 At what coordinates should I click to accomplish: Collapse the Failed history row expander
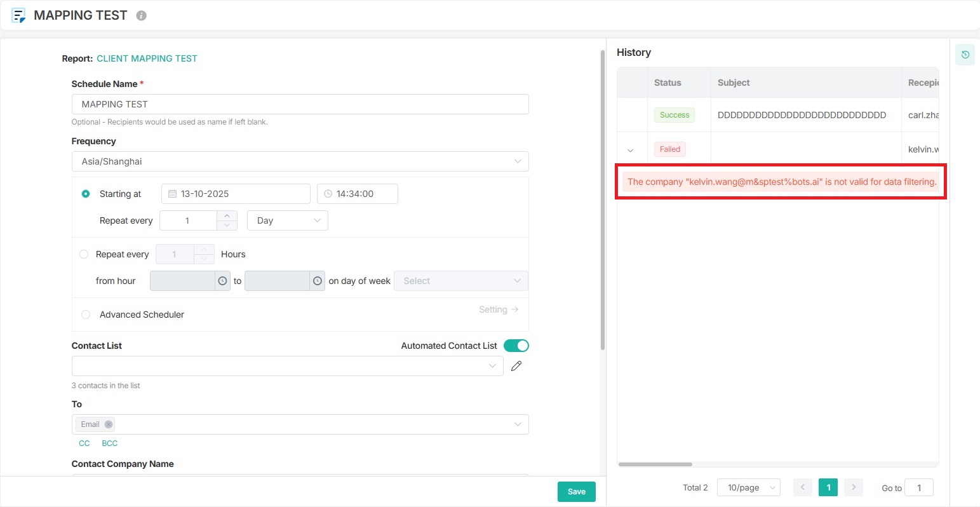pyautogui.click(x=631, y=150)
